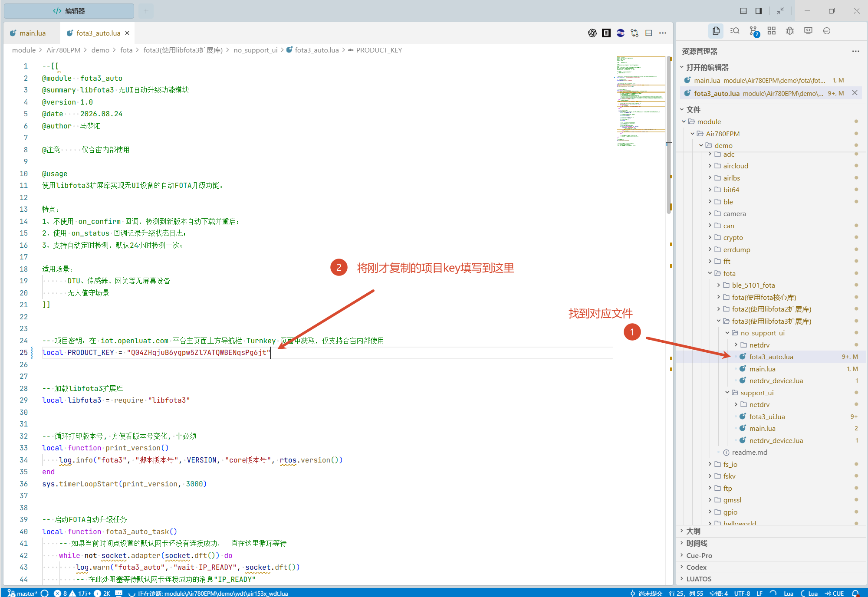Click the ChatGPT icon in editor toolbar

tap(592, 33)
